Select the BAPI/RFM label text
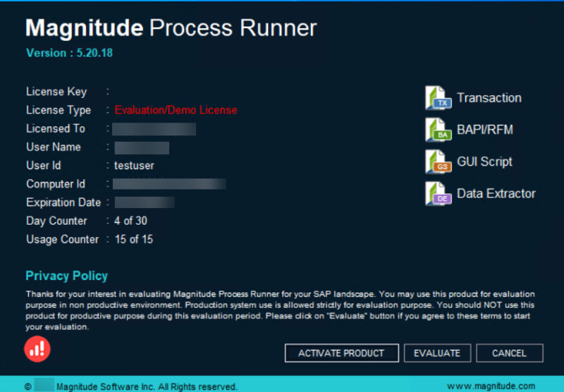This screenshot has width=564, height=392. click(484, 130)
